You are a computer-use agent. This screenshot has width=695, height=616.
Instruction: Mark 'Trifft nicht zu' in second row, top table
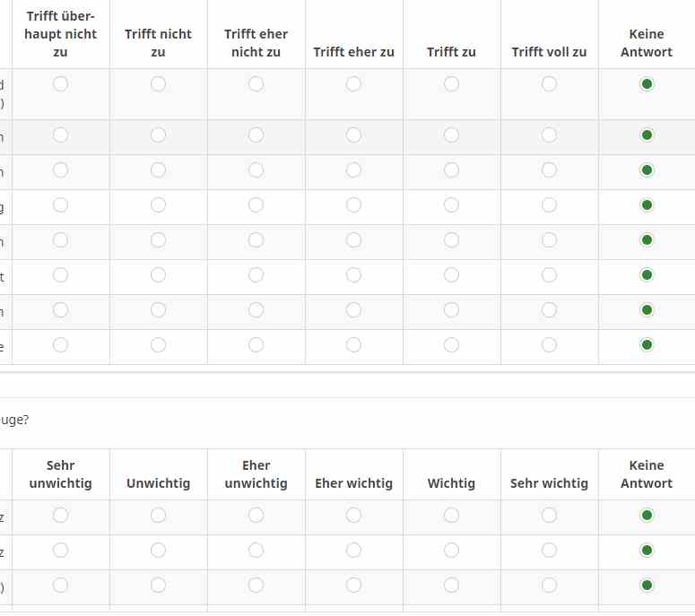click(x=158, y=135)
